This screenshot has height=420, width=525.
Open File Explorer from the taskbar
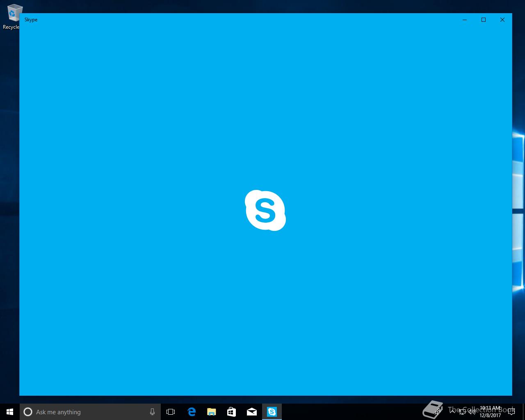[x=212, y=412]
